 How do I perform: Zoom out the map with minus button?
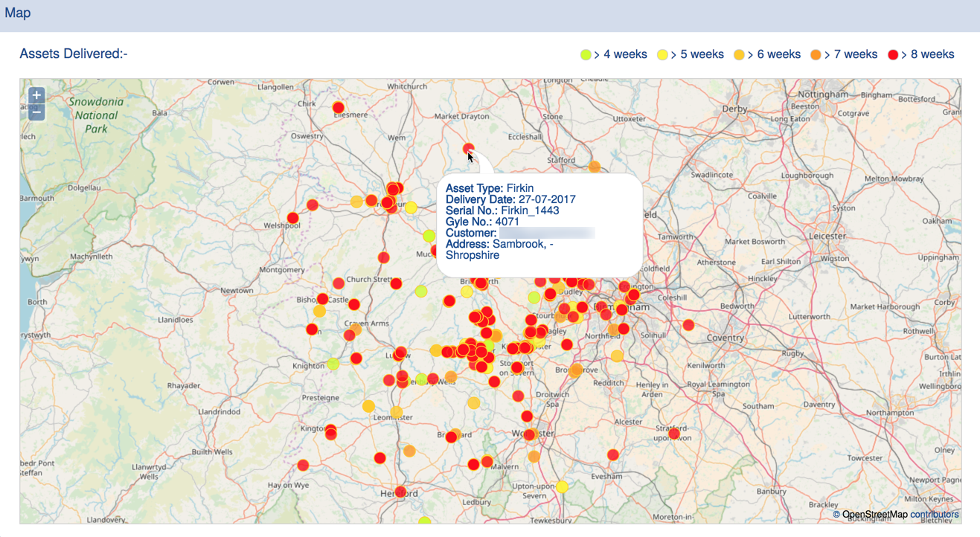point(36,112)
